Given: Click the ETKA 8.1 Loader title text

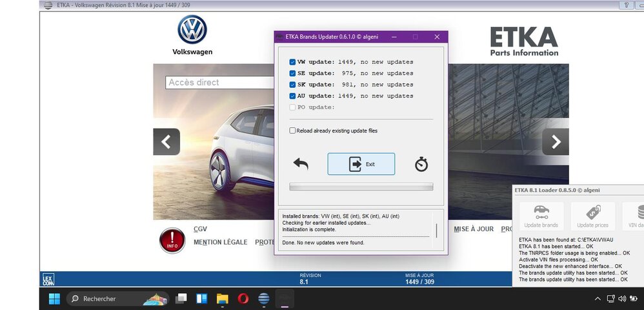Looking at the screenshot, I should click(x=557, y=191).
